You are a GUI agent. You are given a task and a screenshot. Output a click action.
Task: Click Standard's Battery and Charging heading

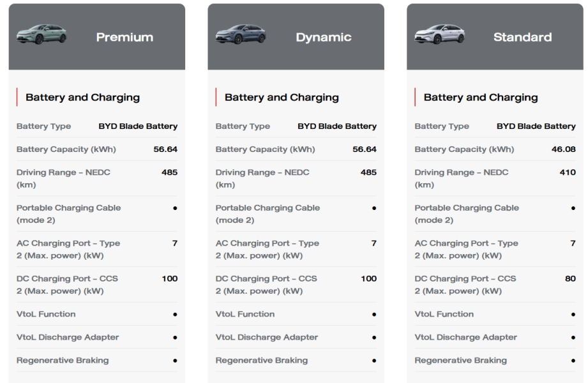[x=481, y=98]
